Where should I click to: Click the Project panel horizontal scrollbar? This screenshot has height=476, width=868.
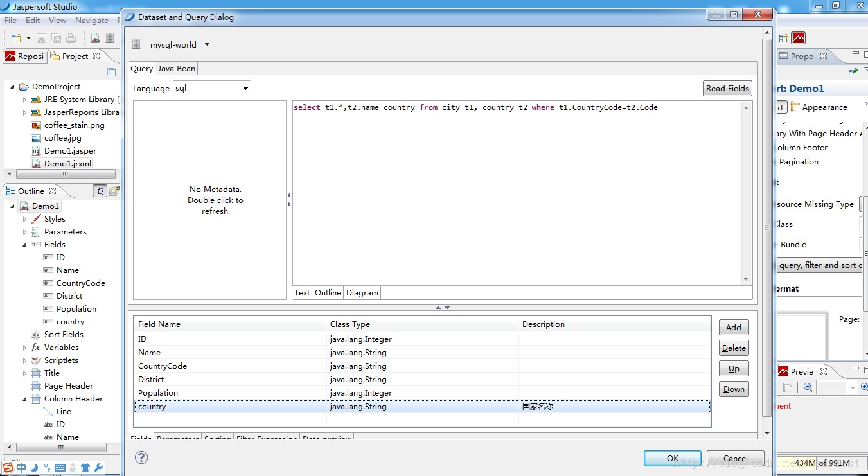(66, 174)
